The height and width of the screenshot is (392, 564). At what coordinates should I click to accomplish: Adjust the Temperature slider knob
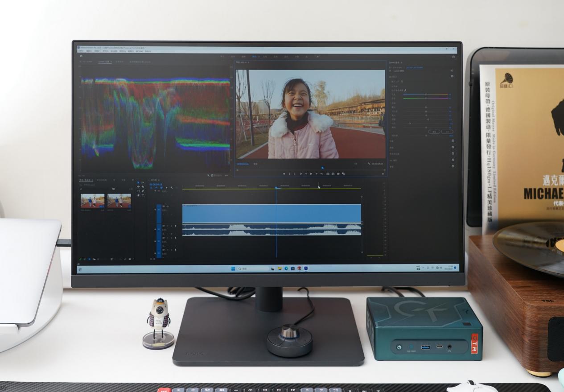coord(426,94)
